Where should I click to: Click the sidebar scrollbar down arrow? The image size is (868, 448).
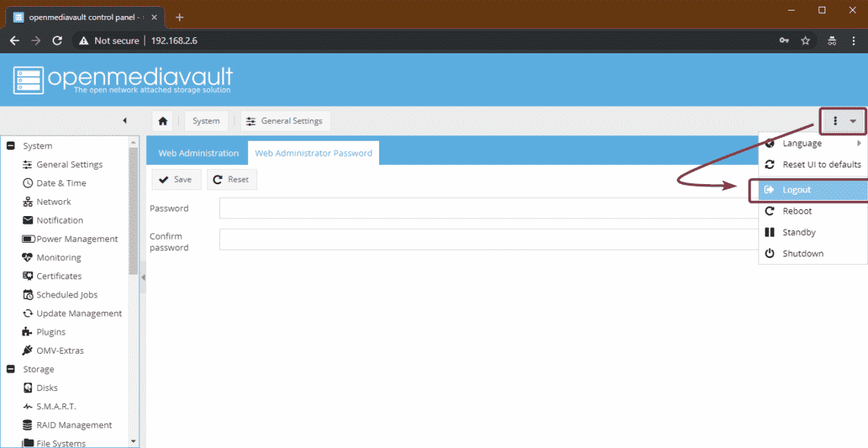[132, 442]
